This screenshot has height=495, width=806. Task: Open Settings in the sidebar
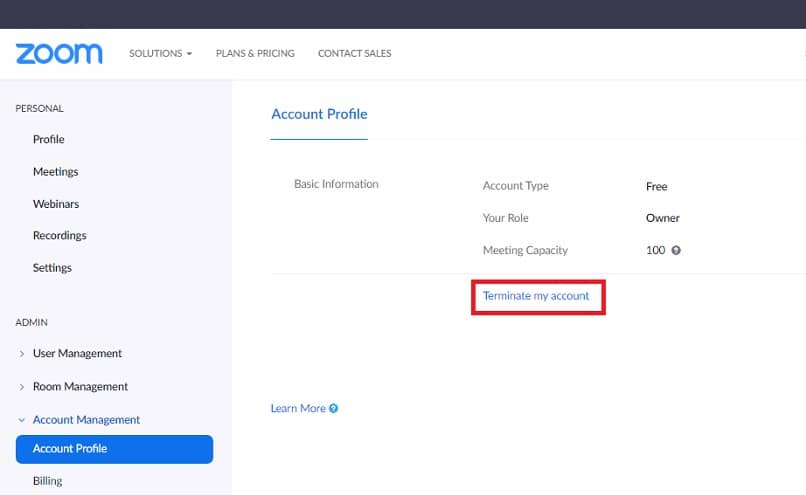point(52,268)
